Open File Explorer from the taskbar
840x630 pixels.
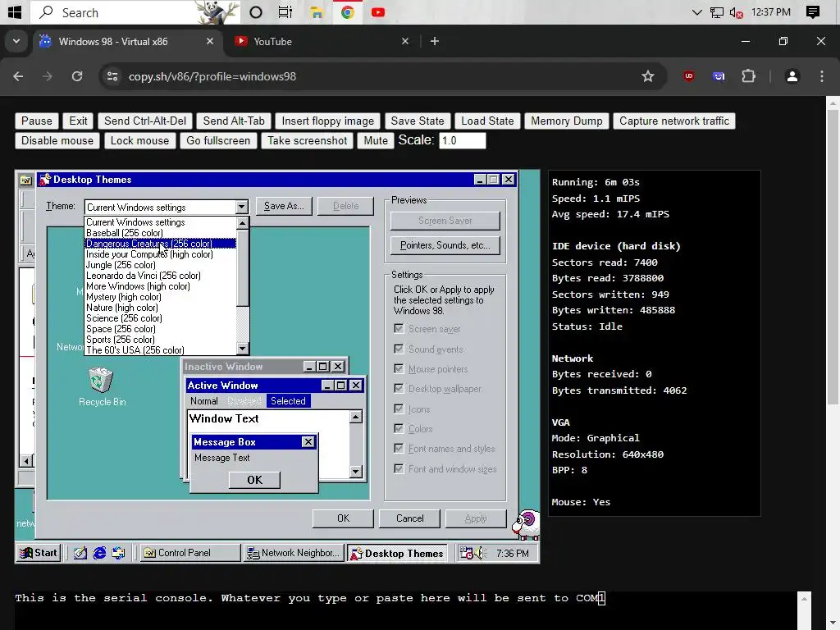(x=317, y=11)
